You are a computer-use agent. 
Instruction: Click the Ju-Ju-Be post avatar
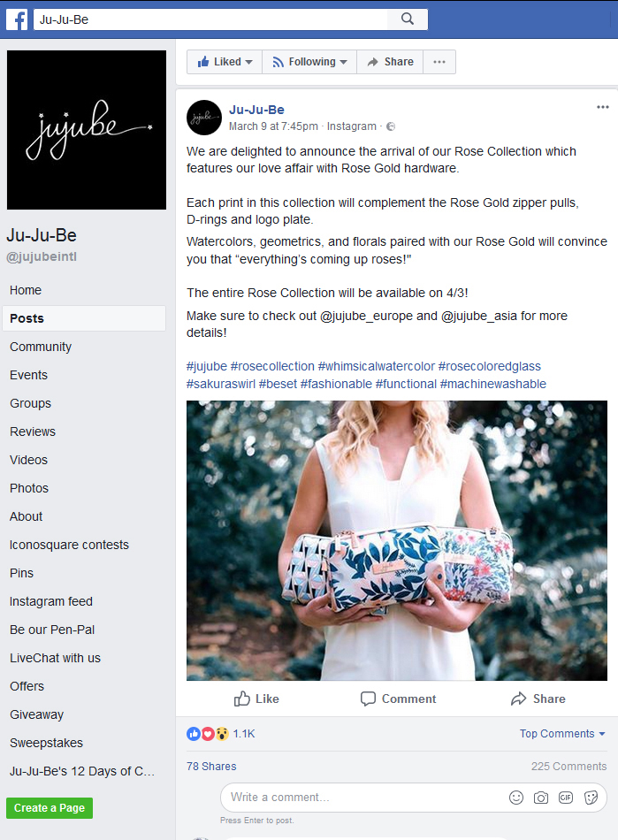coord(204,118)
